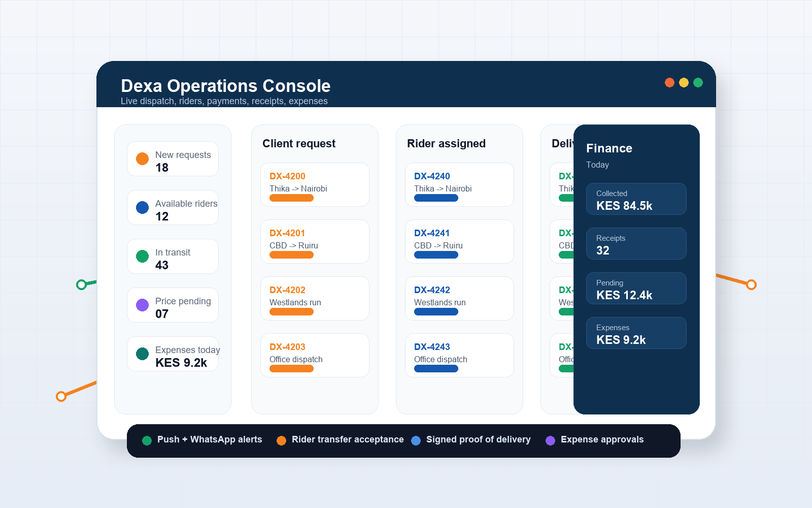Open the Price pending stat card

173,305
